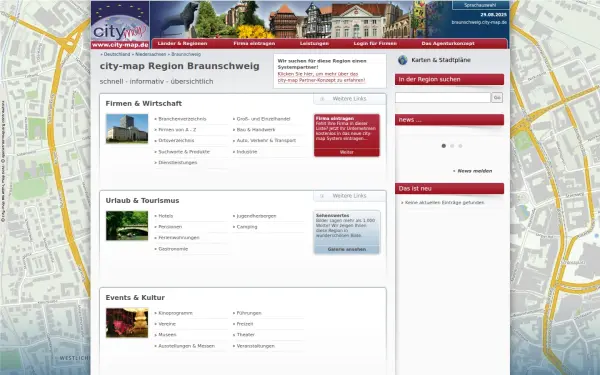Click the Go search button
The height and width of the screenshot is (375, 600).
(497, 98)
